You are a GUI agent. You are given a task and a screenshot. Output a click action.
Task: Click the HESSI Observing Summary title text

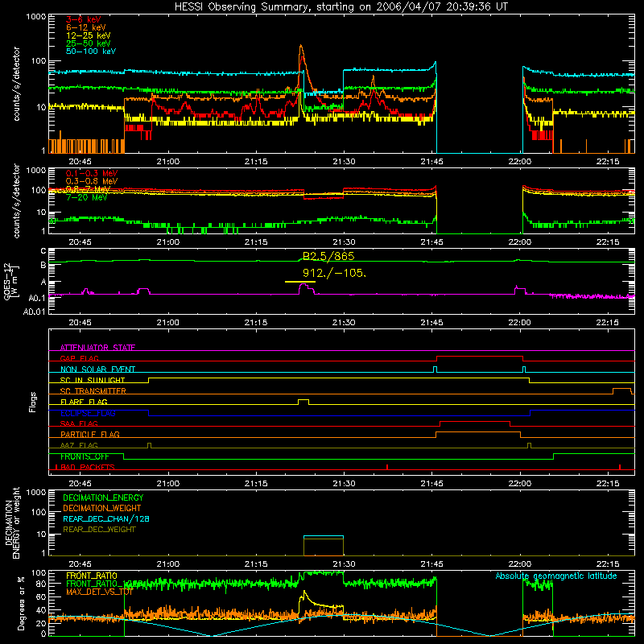[x=341, y=7]
